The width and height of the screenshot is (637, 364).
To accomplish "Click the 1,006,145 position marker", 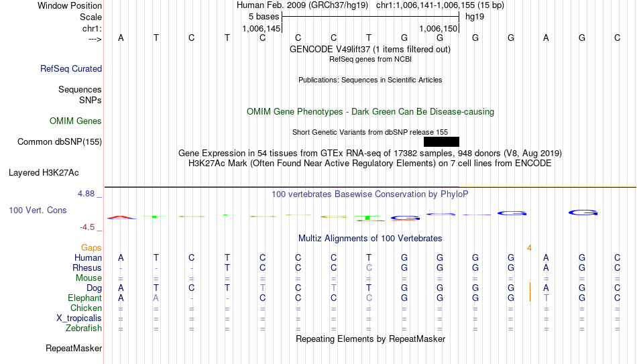I will (x=262, y=28).
